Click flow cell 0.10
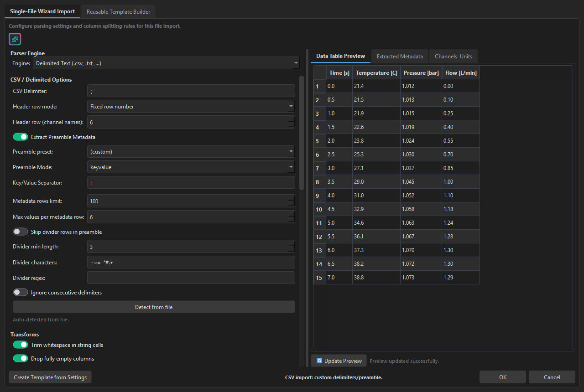The image size is (584, 392). coord(461,100)
